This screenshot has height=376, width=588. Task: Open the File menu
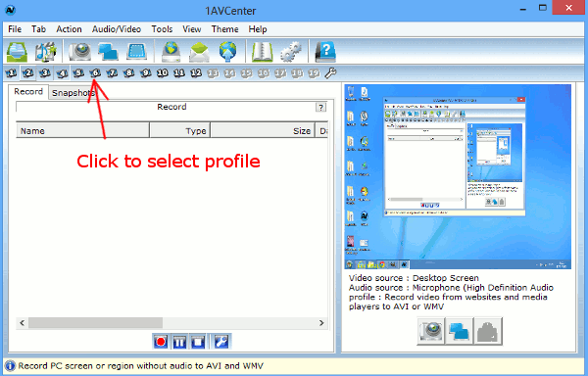point(15,29)
